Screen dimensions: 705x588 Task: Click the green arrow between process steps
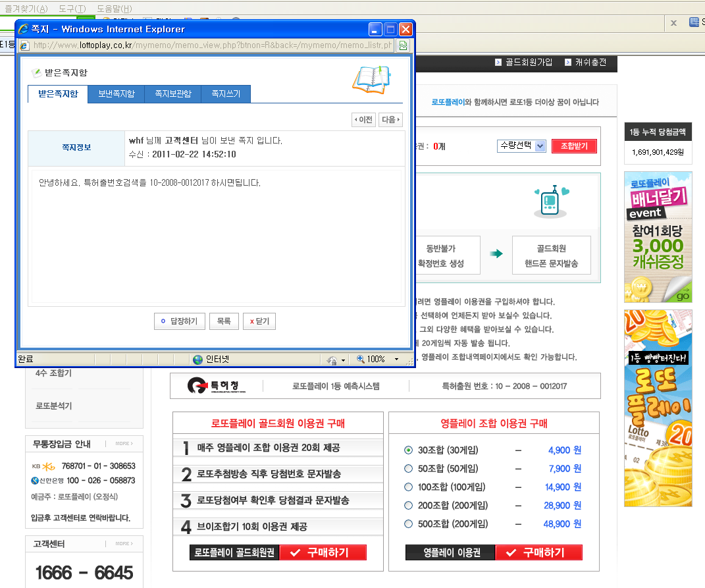coord(496,254)
